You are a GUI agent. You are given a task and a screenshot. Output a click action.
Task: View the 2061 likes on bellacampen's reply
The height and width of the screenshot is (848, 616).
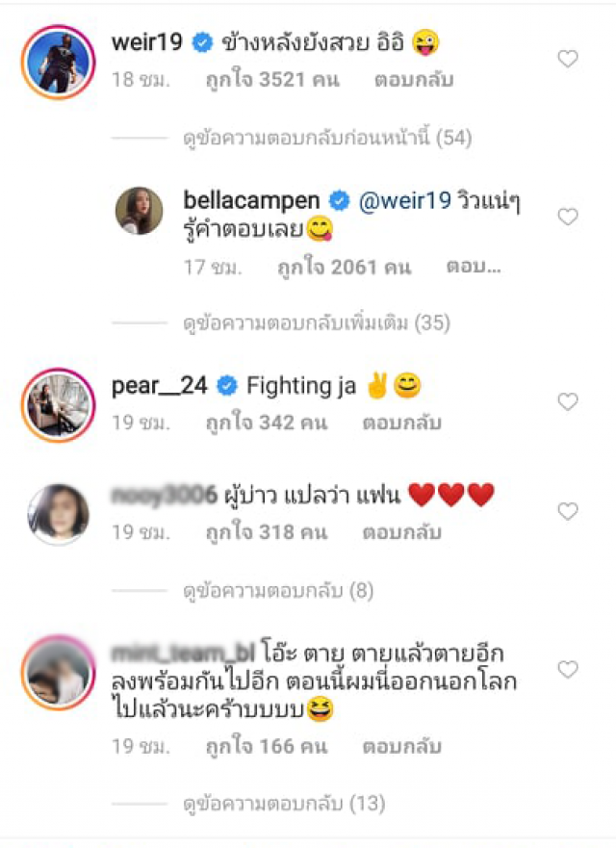click(x=344, y=267)
